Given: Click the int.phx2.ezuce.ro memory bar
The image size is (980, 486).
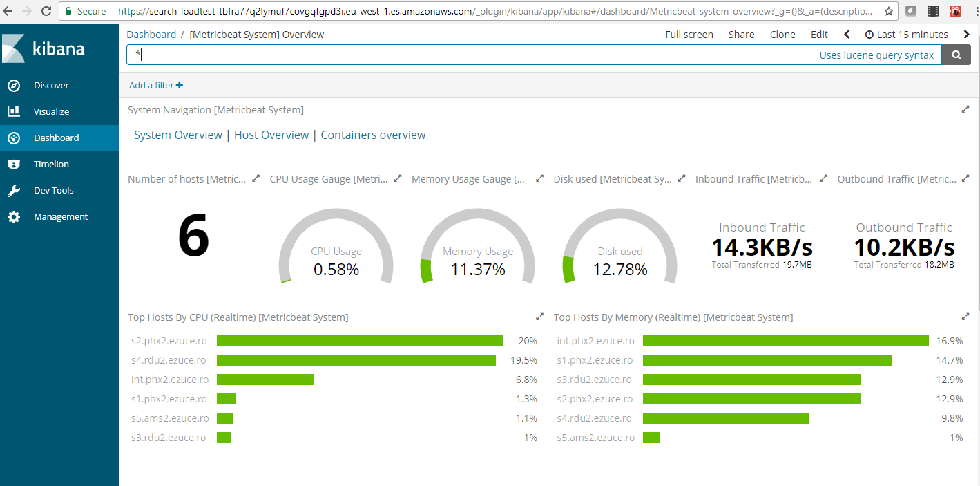Looking at the screenshot, I should pos(786,341).
